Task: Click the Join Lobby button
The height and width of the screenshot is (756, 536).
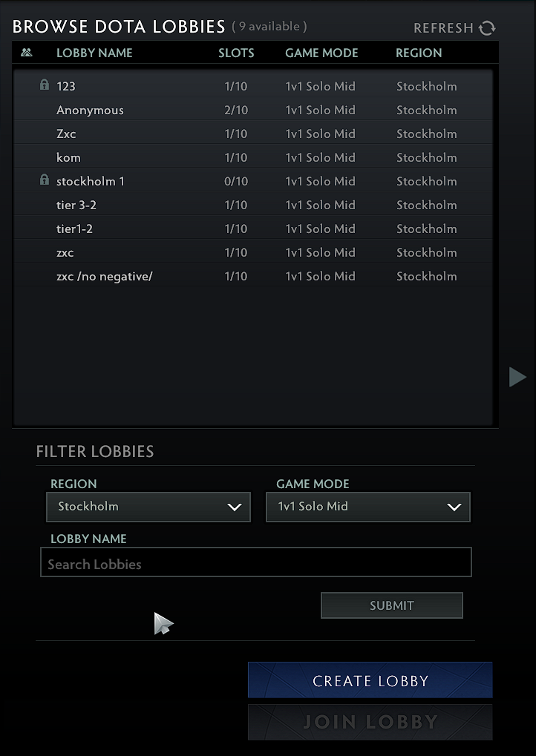Action: (370, 722)
